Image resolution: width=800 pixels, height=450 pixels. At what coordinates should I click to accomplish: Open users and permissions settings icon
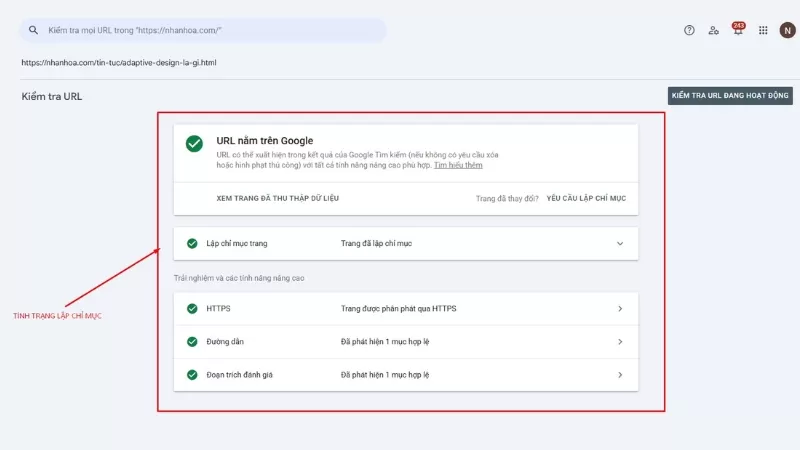714,31
